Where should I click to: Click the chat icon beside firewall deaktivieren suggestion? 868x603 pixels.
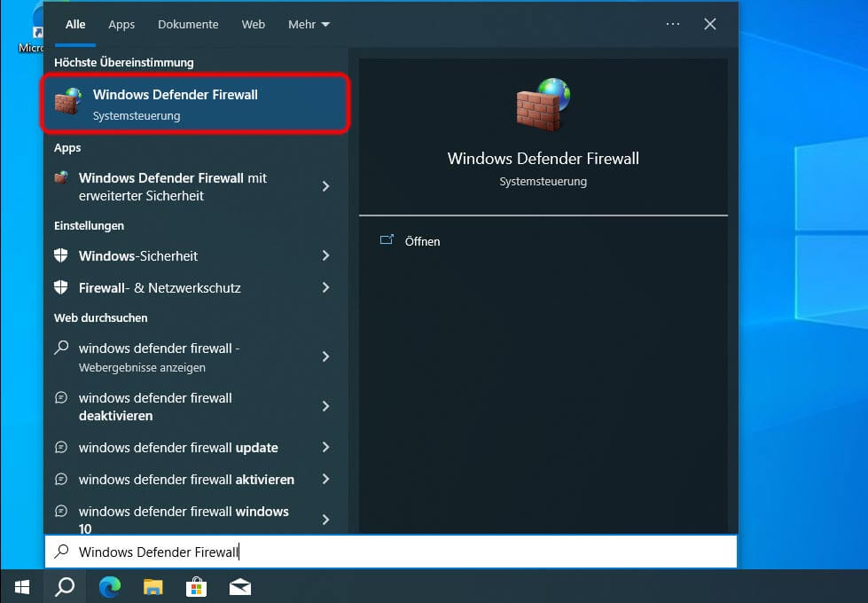pos(61,397)
